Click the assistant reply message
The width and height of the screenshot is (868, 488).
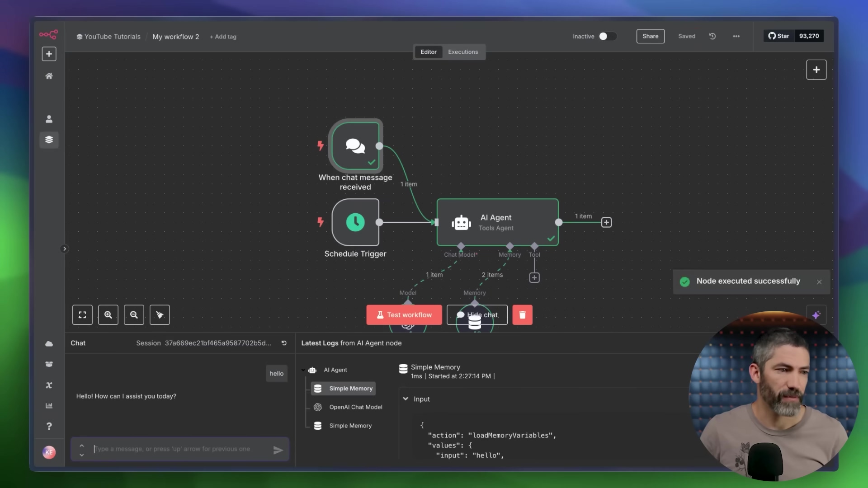126,396
